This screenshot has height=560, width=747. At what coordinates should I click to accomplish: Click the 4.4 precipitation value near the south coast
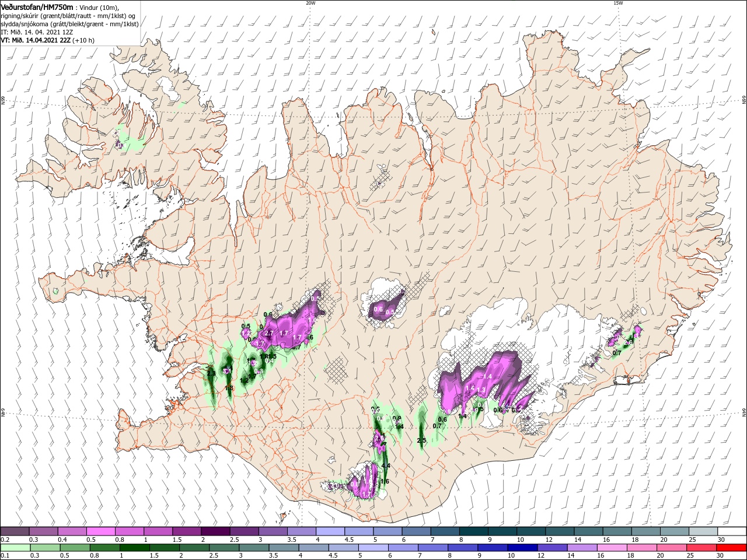point(385,466)
